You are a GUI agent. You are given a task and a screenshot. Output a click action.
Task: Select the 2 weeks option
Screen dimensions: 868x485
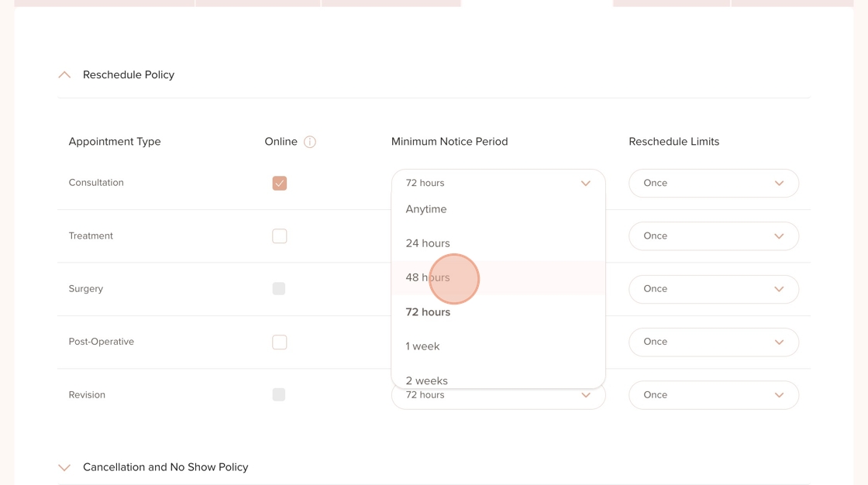(426, 380)
